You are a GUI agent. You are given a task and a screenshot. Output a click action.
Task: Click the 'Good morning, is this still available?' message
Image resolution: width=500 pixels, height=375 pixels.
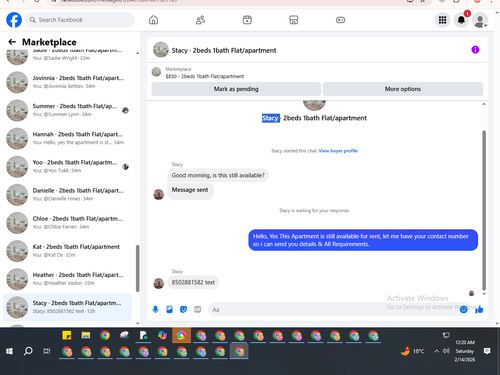pos(218,175)
